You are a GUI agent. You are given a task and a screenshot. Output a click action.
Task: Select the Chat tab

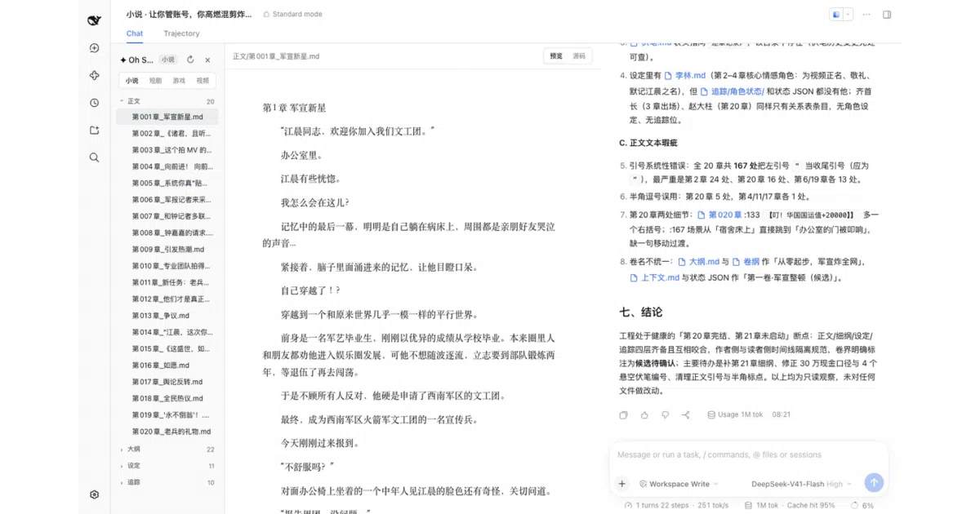pos(135,33)
